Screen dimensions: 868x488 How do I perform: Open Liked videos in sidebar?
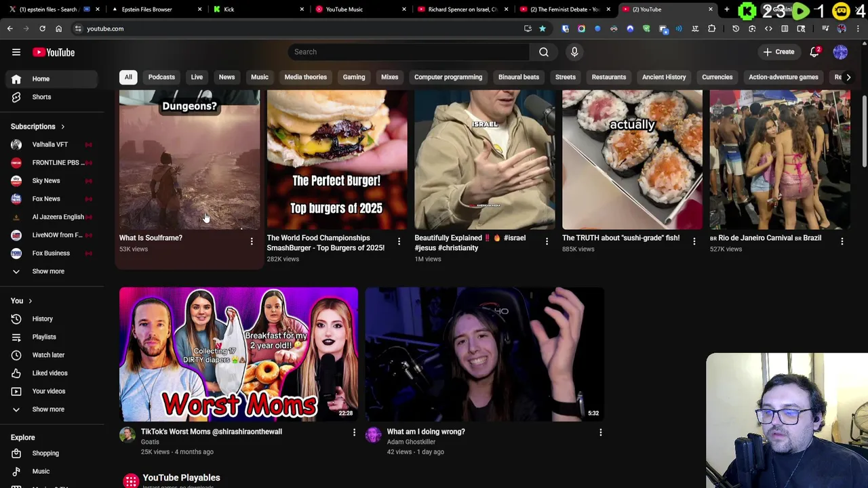coord(52,373)
